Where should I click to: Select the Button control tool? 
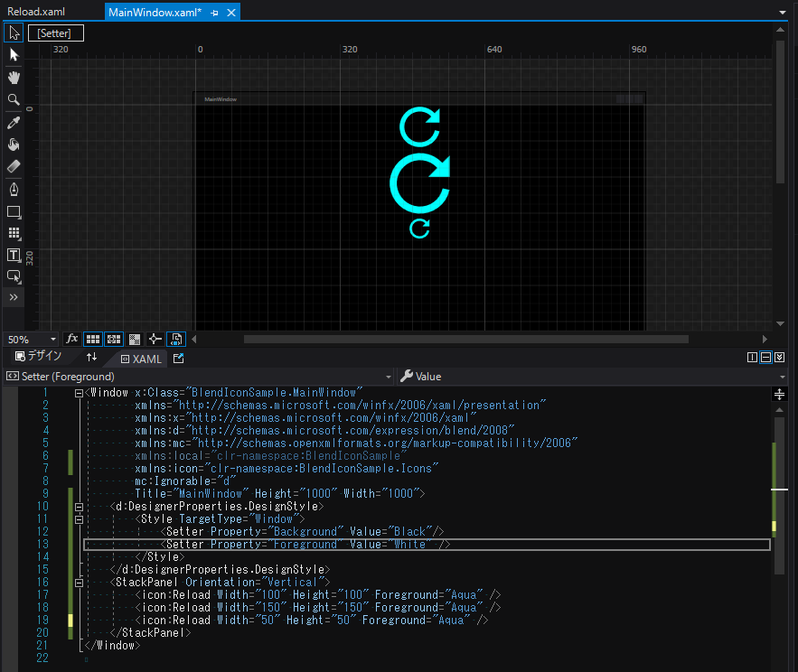tap(14, 276)
